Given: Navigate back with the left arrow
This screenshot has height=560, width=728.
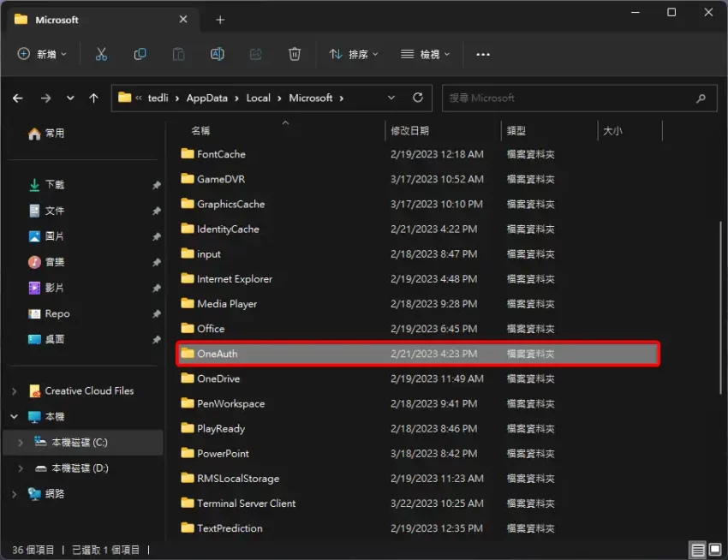Looking at the screenshot, I should click(x=18, y=98).
